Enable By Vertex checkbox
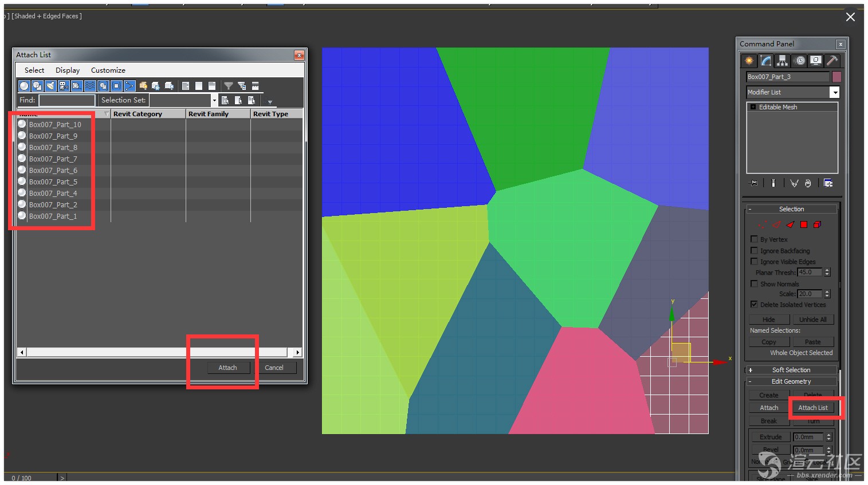Screen dimensions: 868x485 click(x=754, y=239)
